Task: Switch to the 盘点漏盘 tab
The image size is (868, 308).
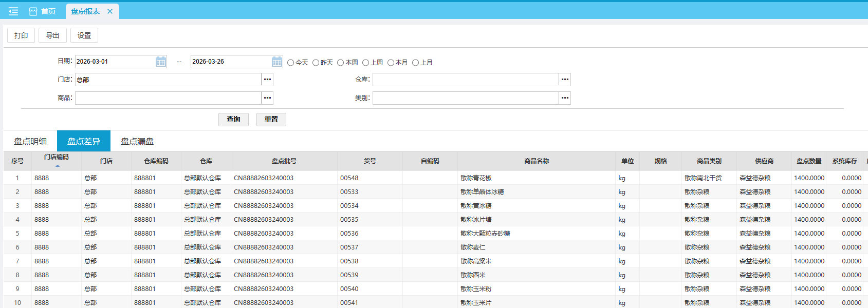Action: (137, 141)
